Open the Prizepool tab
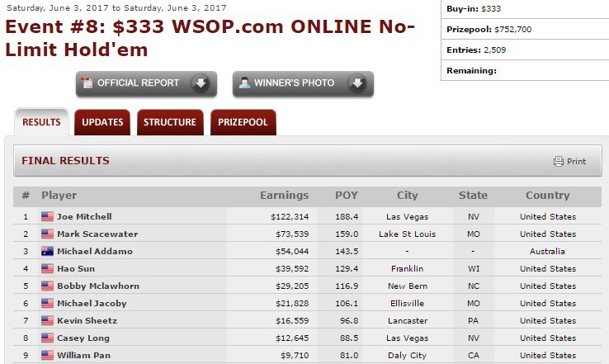 point(243,122)
